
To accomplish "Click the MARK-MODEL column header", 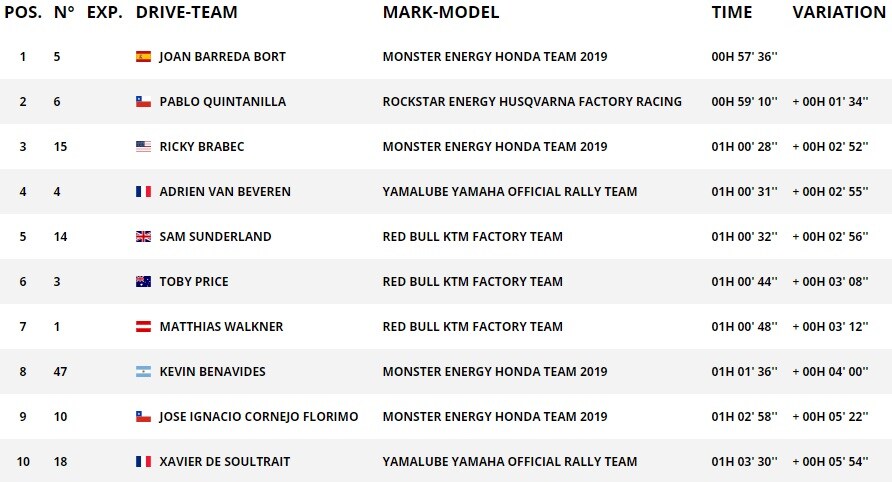I will [441, 12].
